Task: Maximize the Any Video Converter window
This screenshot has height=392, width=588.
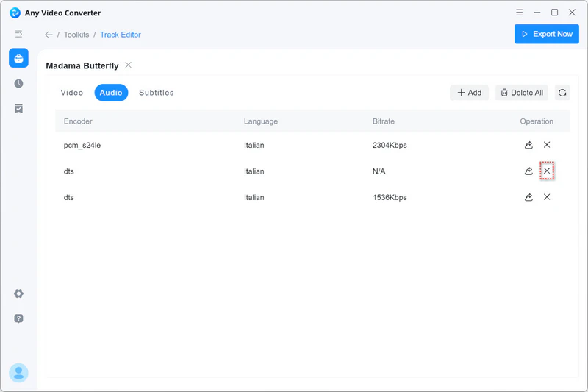Action: click(x=554, y=13)
